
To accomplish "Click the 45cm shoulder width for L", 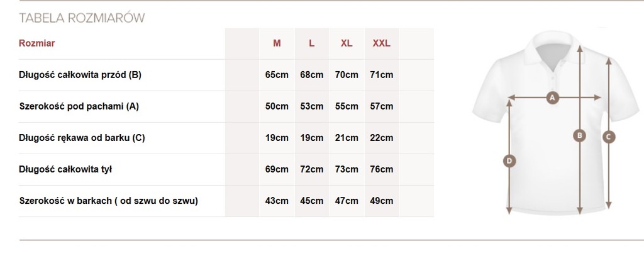I will coord(312,201).
